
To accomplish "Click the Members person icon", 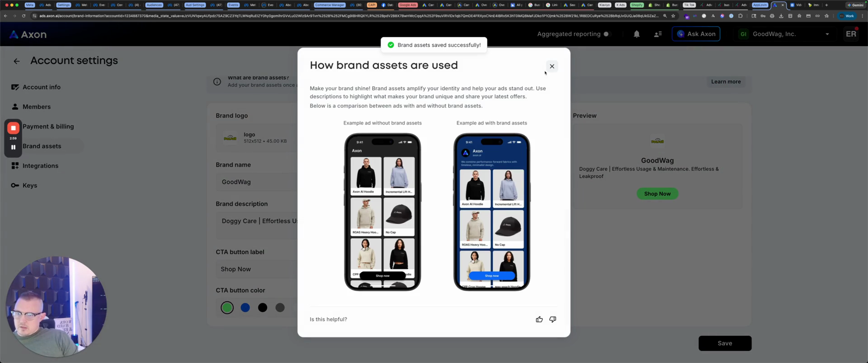I will click(15, 107).
